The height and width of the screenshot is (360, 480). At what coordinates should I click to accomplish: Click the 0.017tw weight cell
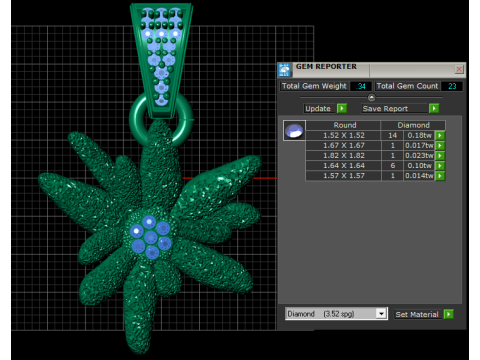(x=419, y=145)
